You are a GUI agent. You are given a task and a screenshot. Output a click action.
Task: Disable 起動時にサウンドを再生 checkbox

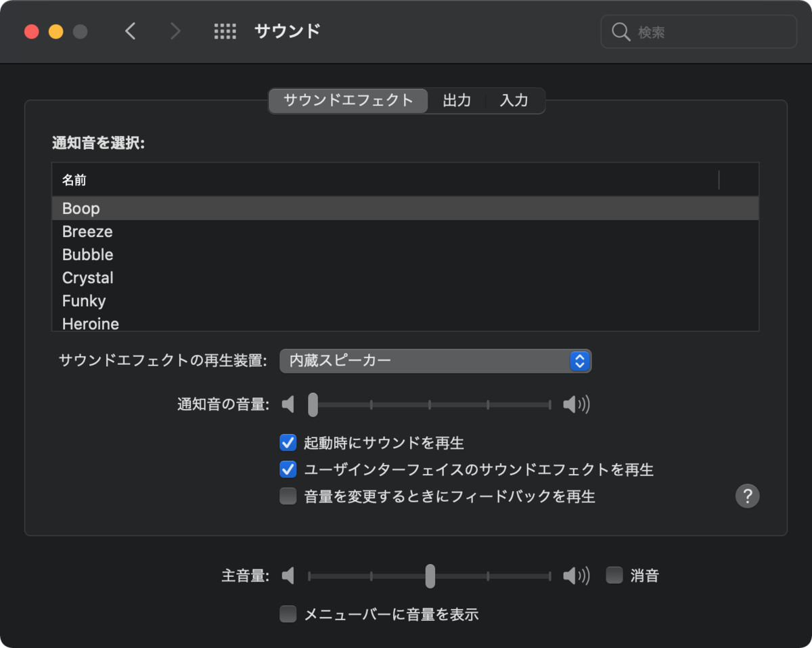[288, 442]
